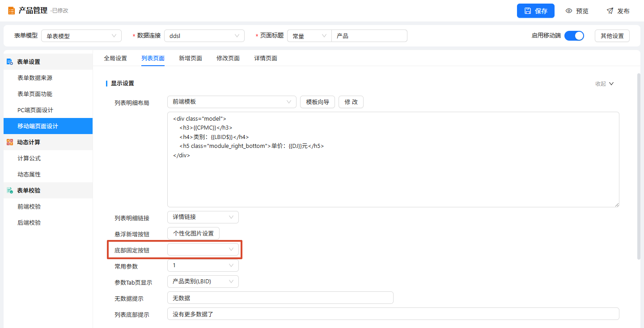
Task: Click the 页面标题 text field containing 产品
Action: (x=369, y=36)
